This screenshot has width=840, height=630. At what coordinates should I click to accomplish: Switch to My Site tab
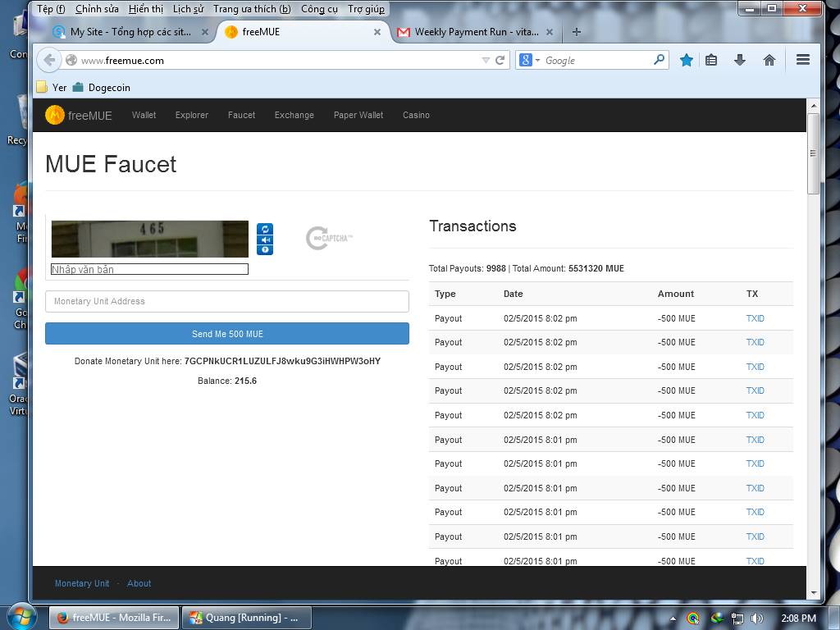click(x=130, y=32)
